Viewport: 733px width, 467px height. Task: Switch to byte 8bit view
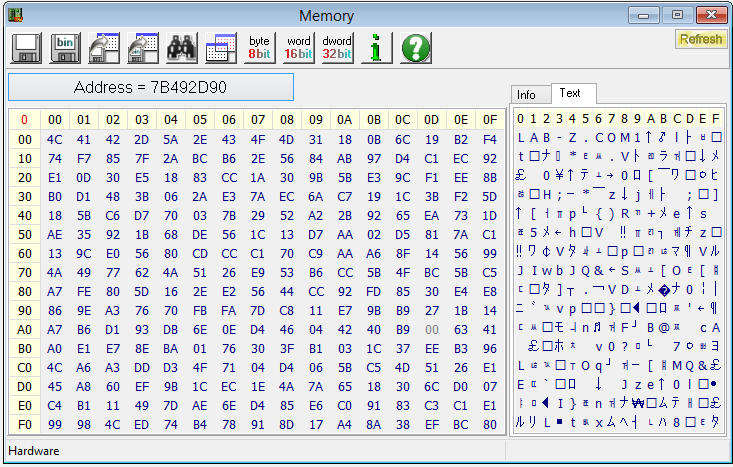click(259, 48)
